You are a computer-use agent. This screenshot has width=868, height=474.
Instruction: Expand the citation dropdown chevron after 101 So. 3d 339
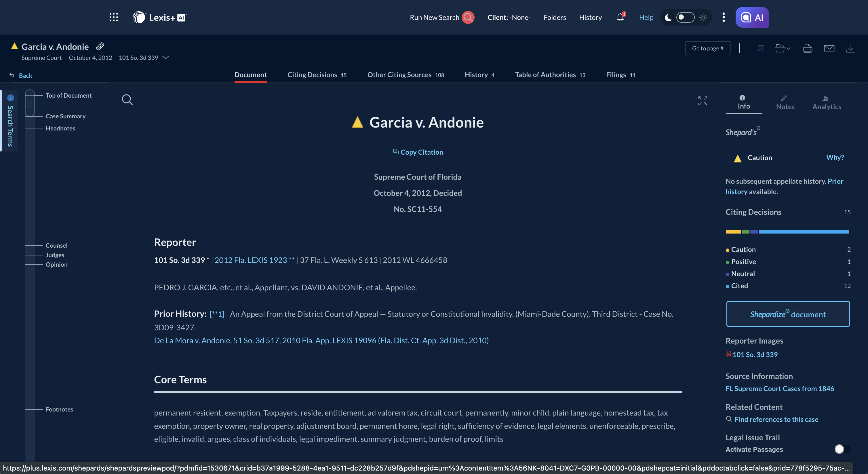pos(165,58)
